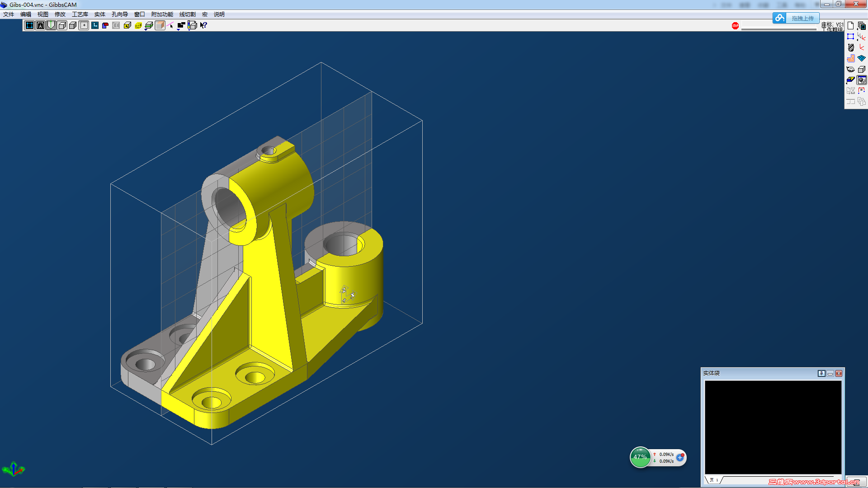Image resolution: width=868 pixels, height=488 pixels.
Task: Click the question mark help pointer icon
Action: tap(203, 25)
